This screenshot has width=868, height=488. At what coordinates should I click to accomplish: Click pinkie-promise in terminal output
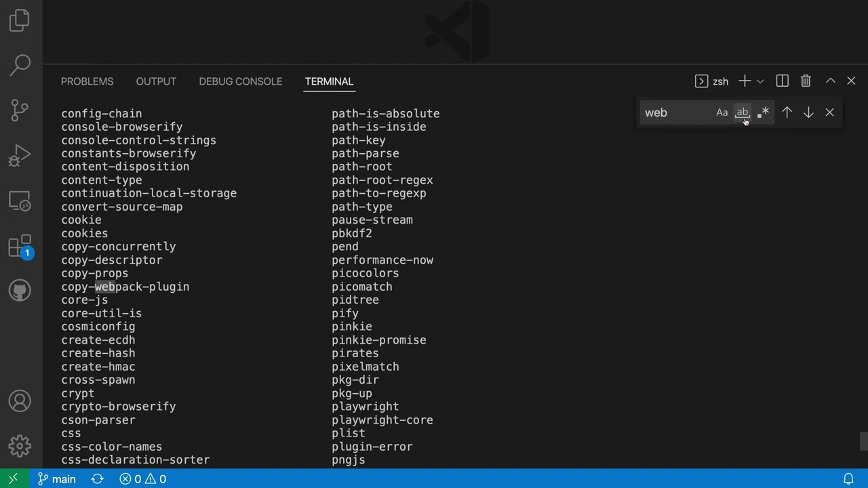pos(379,340)
